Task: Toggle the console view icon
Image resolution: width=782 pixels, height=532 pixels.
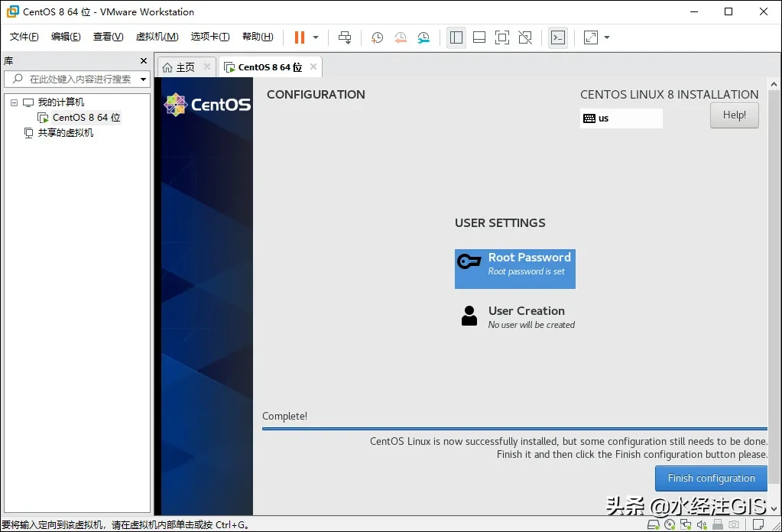Action: (x=558, y=37)
